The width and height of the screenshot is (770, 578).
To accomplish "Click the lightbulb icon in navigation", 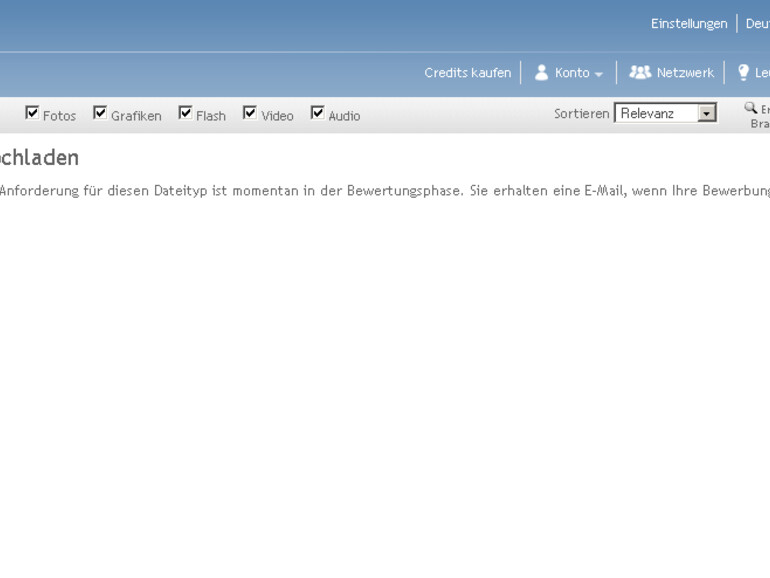I will point(743,73).
